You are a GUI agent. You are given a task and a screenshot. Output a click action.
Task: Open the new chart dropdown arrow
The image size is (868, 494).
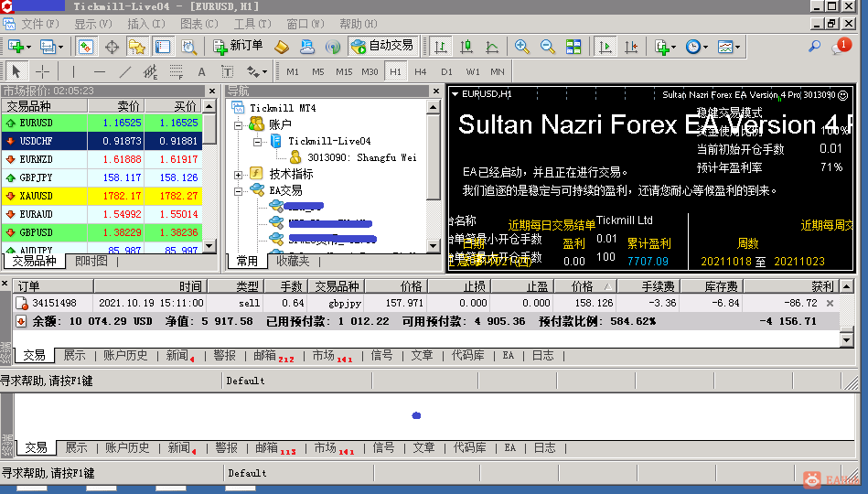(28, 47)
